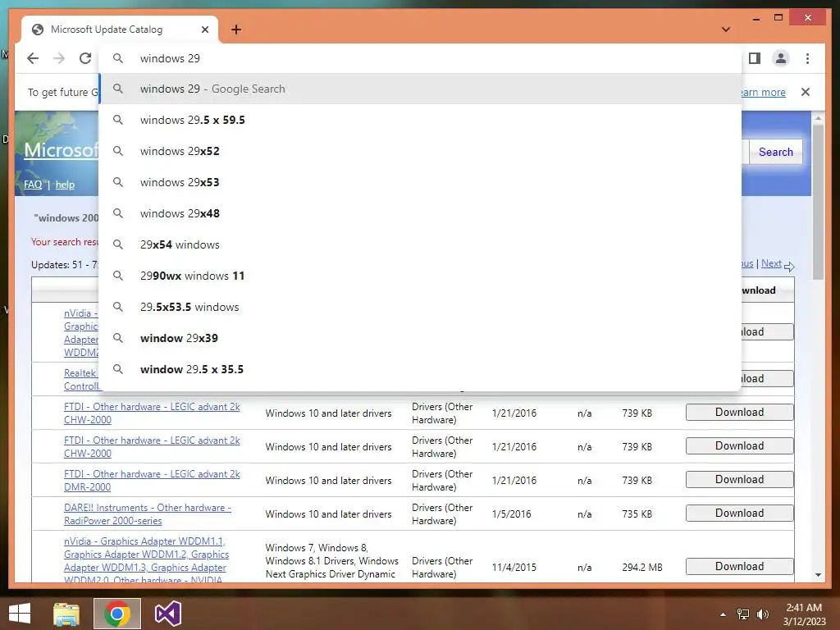This screenshot has width=840, height=630.
Task: Go to the Next results page link
Action: [x=771, y=263]
